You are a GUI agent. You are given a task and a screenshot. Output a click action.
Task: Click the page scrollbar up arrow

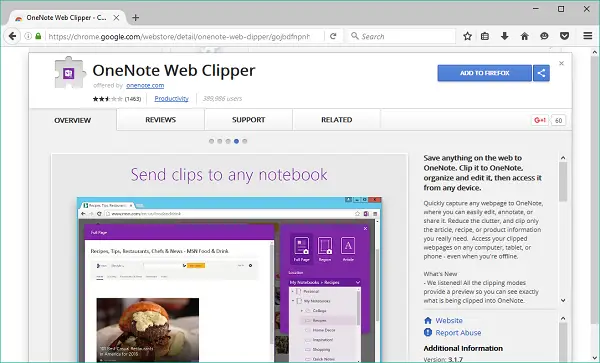594,52
